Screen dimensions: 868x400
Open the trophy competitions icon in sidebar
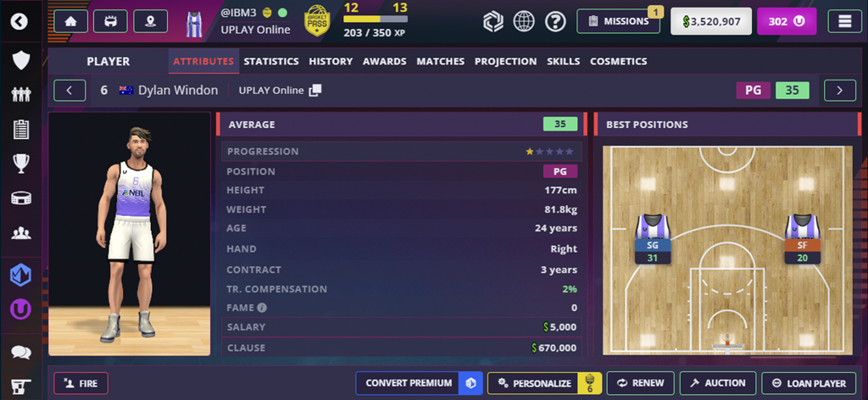click(21, 164)
